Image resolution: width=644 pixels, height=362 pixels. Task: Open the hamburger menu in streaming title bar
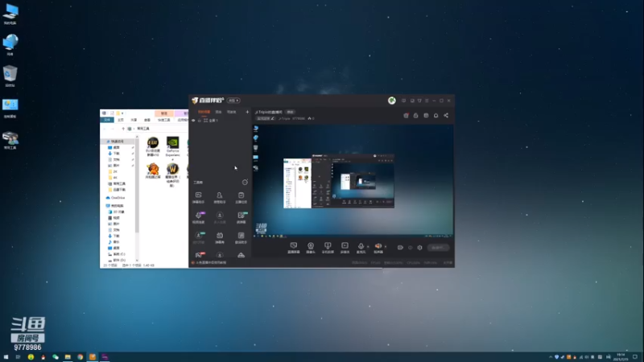click(427, 101)
